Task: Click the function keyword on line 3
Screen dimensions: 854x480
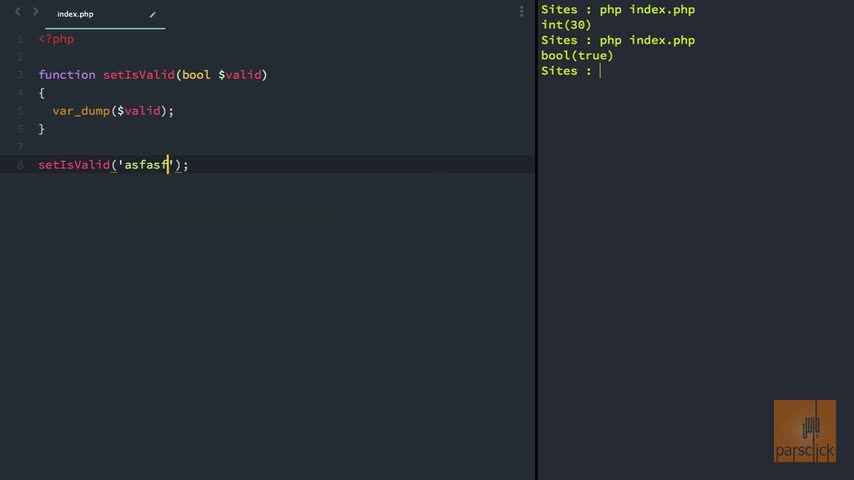Action: (x=67, y=75)
